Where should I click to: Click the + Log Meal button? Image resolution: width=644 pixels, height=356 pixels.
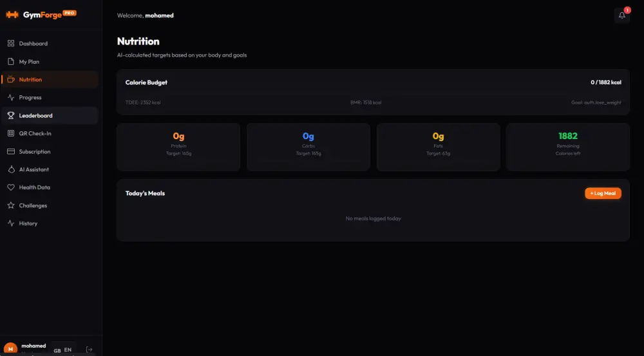tap(603, 193)
